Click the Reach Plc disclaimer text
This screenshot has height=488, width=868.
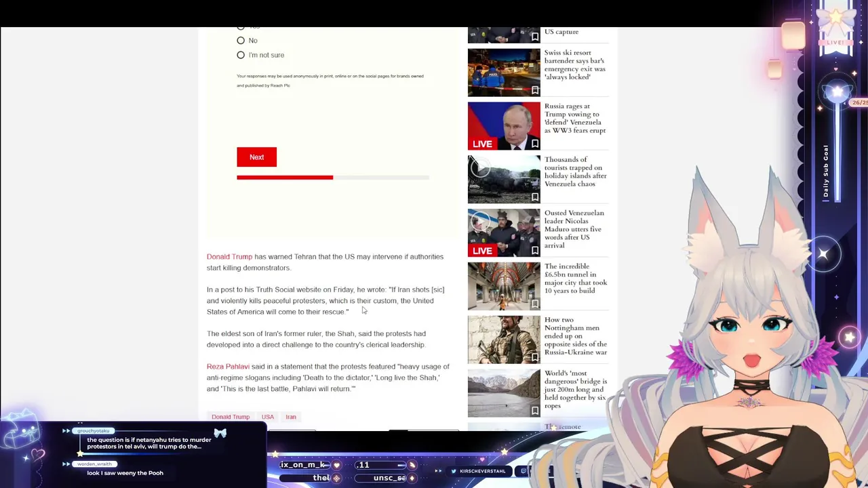pos(330,81)
